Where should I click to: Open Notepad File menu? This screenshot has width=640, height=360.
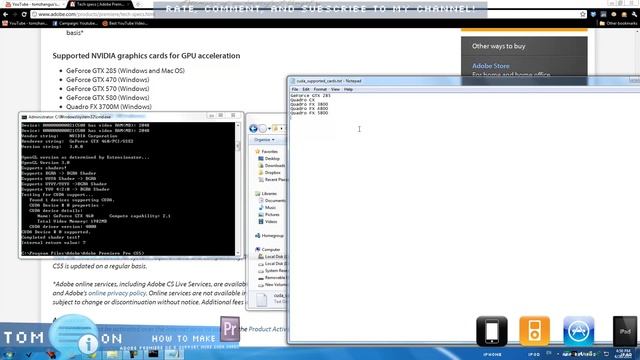295,89
